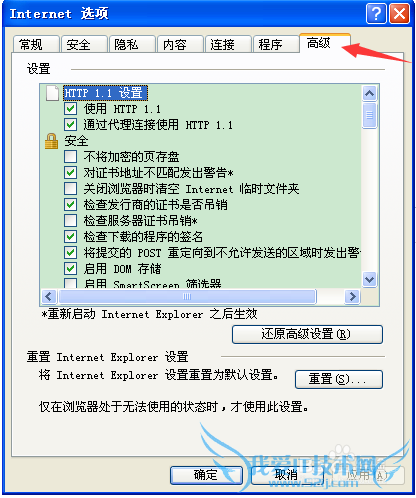416x498 pixels.
Task: Click the horizontal scrollbar thumb
Action: (187, 296)
